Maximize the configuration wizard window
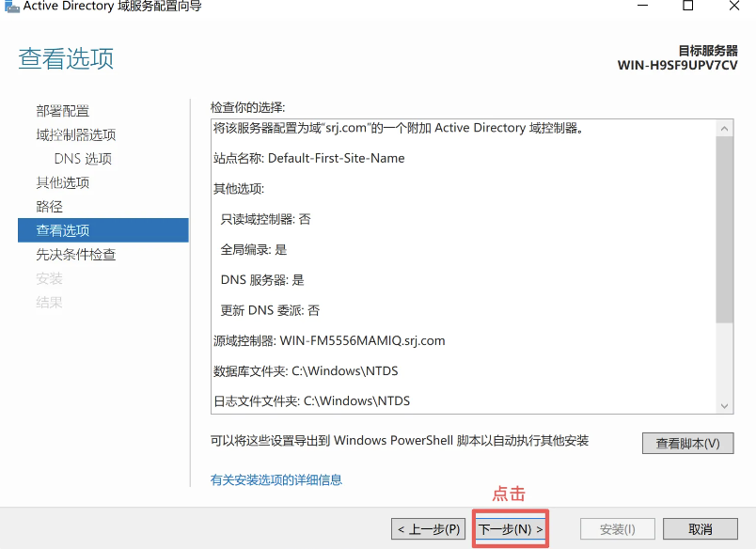 tap(687, 7)
